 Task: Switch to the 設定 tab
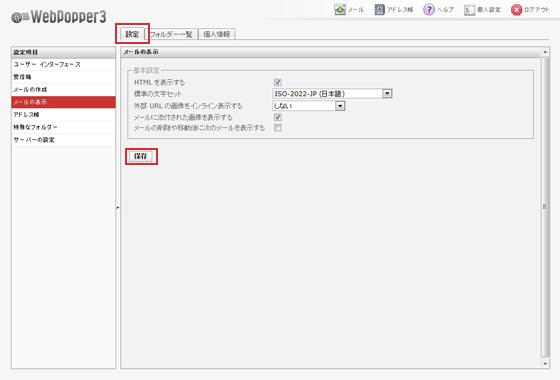(x=132, y=34)
